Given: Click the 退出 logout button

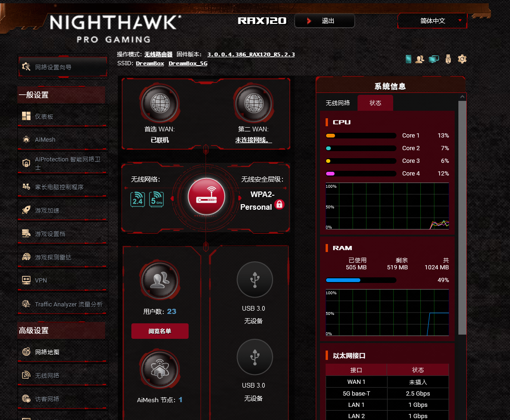Looking at the screenshot, I should coord(324,21).
